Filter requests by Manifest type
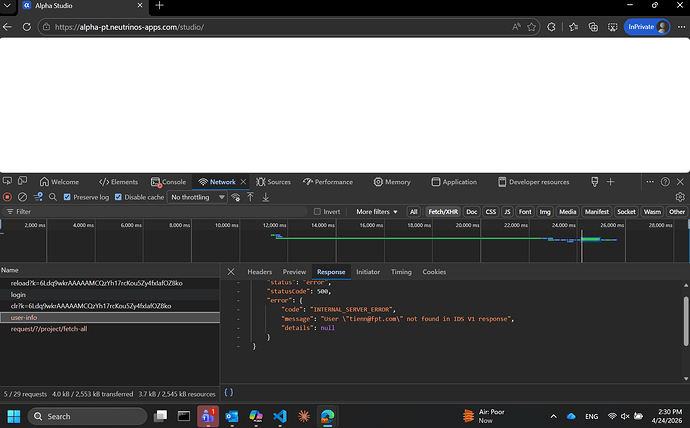Viewport: 690px width, 428px height. [x=597, y=212]
